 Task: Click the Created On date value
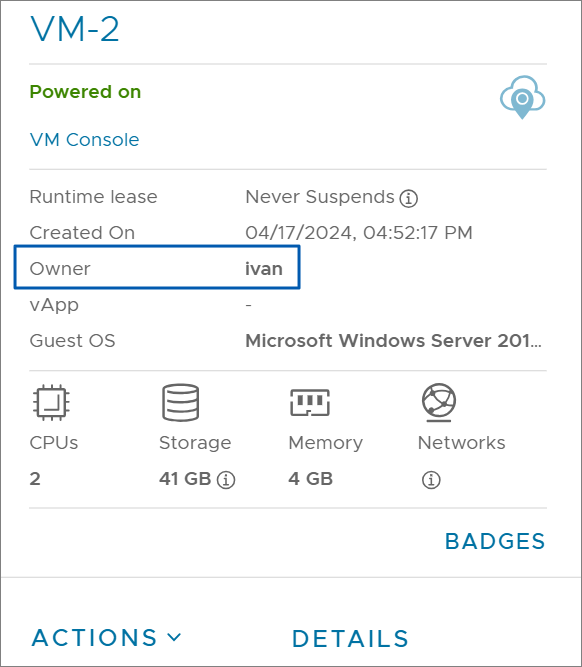[x=359, y=233]
